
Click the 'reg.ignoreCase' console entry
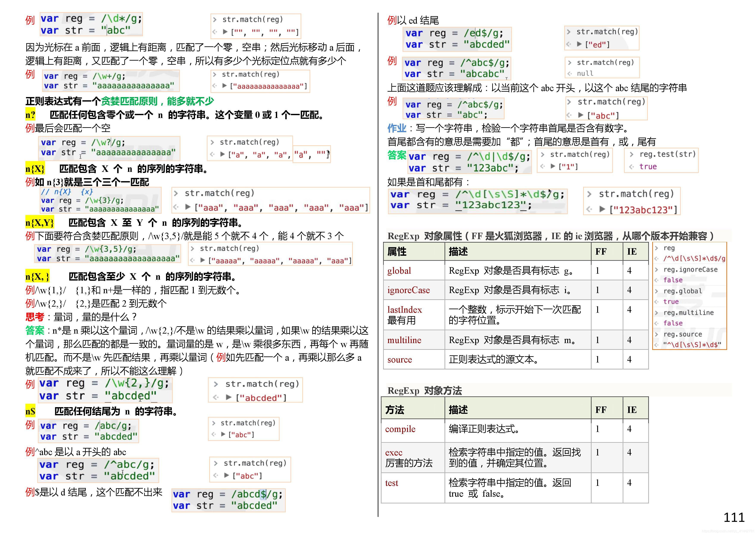click(x=690, y=270)
